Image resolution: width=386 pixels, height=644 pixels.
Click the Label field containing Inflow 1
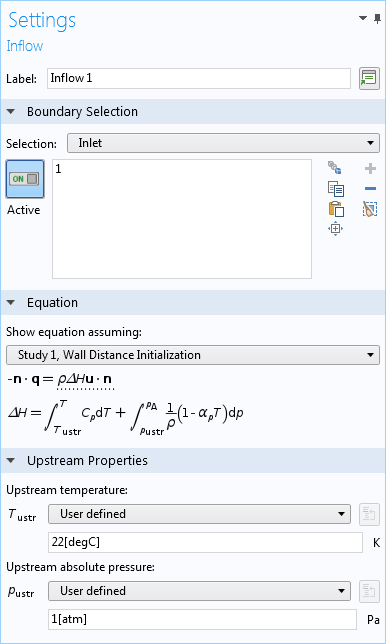click(199, 78)
